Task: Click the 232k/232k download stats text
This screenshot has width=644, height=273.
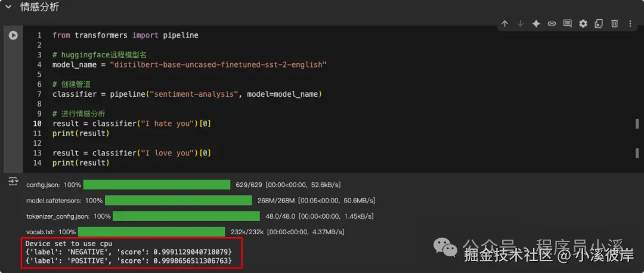Action: point(287,232)
